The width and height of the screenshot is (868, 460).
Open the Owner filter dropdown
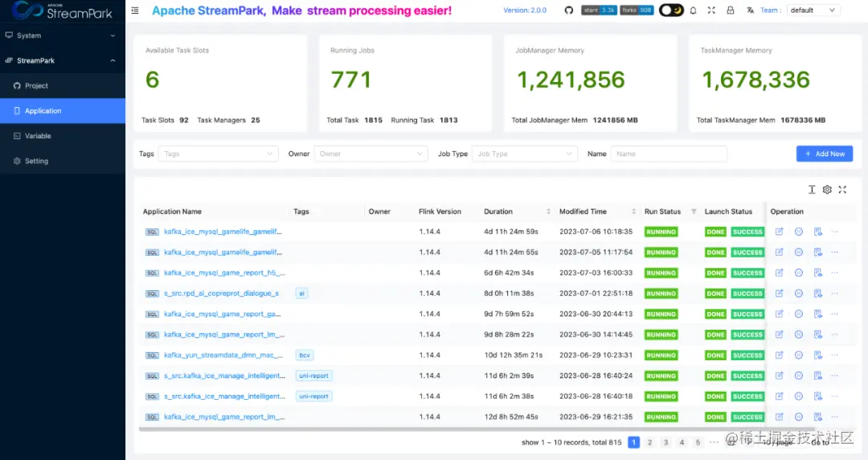(371, 154)
